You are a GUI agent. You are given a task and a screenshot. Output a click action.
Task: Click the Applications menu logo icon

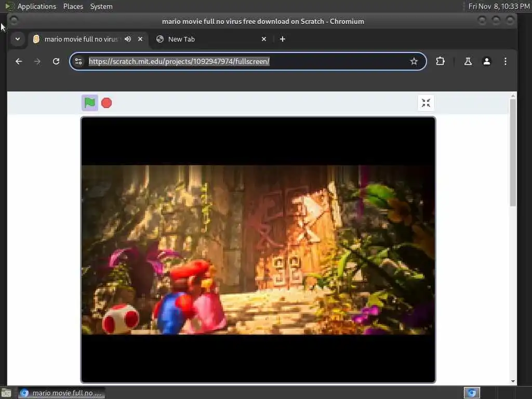[x=9, y=6]
